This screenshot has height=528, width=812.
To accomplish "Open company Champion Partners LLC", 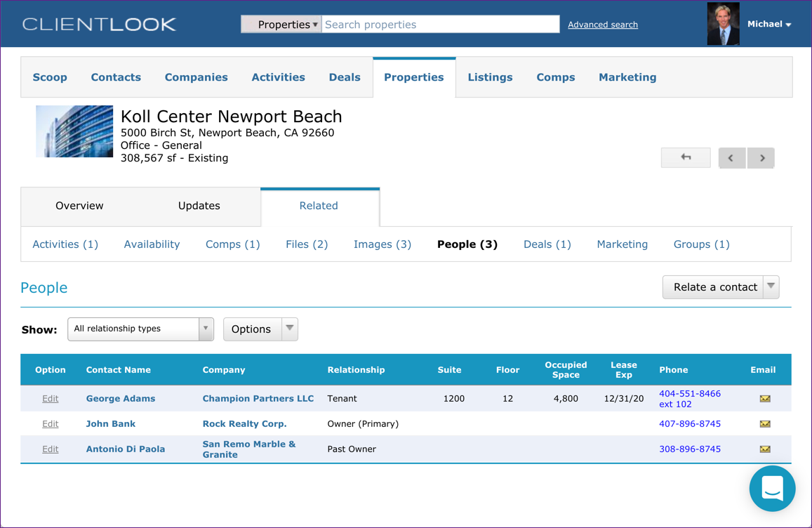I will click(x=258, y=399).
